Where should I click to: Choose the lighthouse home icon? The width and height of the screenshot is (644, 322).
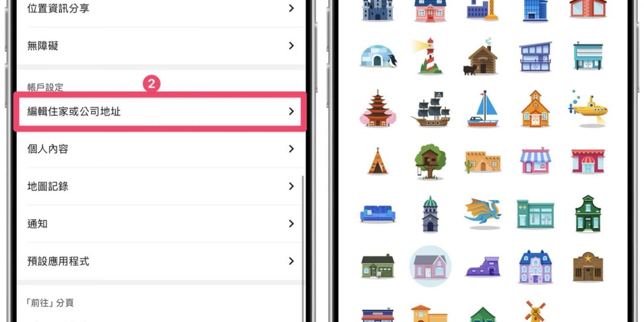point(429,56)
